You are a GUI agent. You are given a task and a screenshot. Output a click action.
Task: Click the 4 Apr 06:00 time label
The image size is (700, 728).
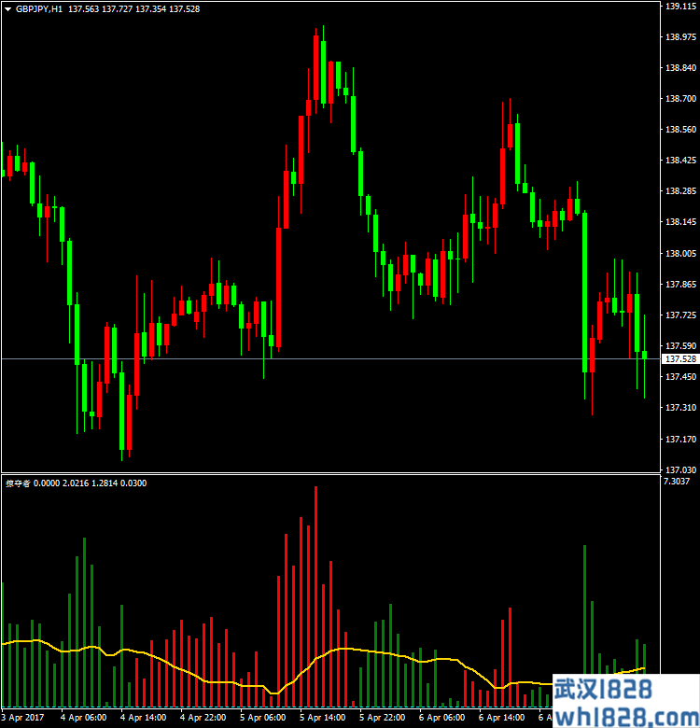[84, 718]
